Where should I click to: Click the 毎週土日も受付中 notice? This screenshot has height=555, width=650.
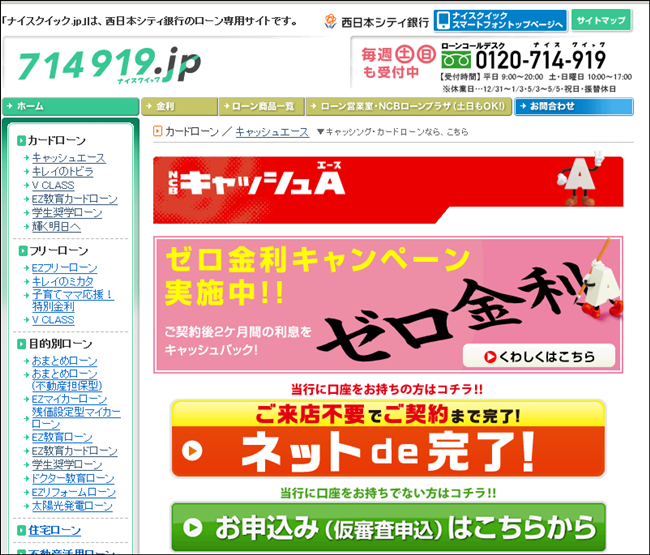coord(398,63)
